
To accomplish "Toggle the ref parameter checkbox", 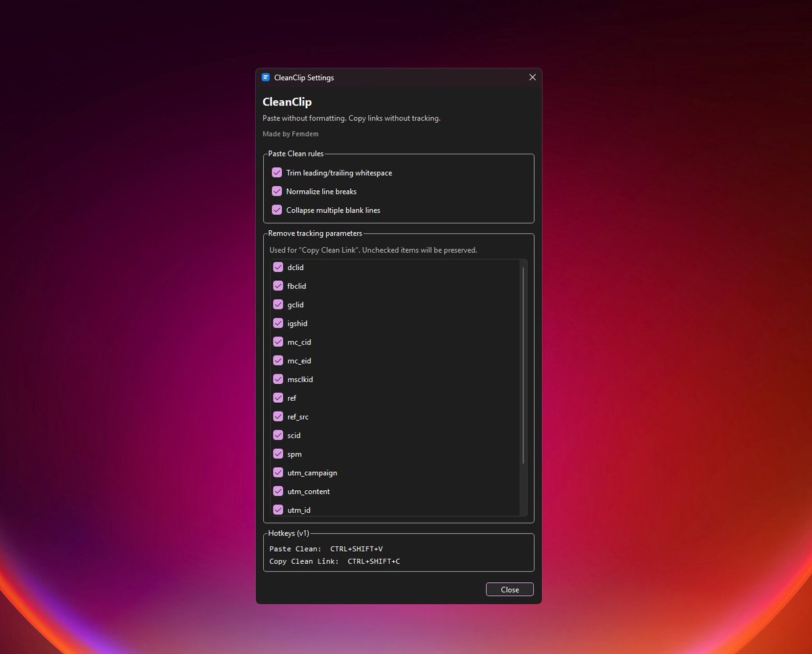I will point(278,398).
